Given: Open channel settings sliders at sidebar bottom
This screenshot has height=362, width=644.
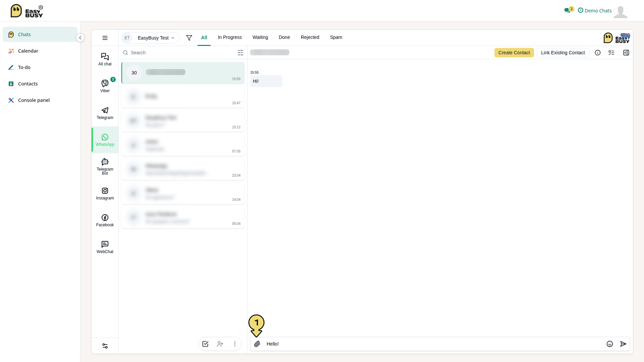Looking at the screenshot, I should (105, 346).
